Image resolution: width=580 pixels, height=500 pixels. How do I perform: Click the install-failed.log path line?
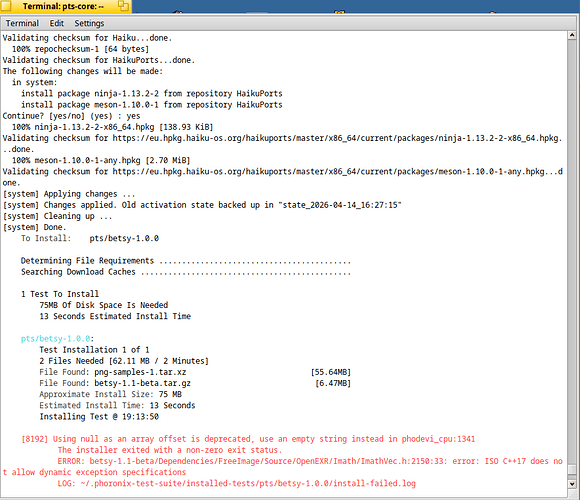click(236, 483)
